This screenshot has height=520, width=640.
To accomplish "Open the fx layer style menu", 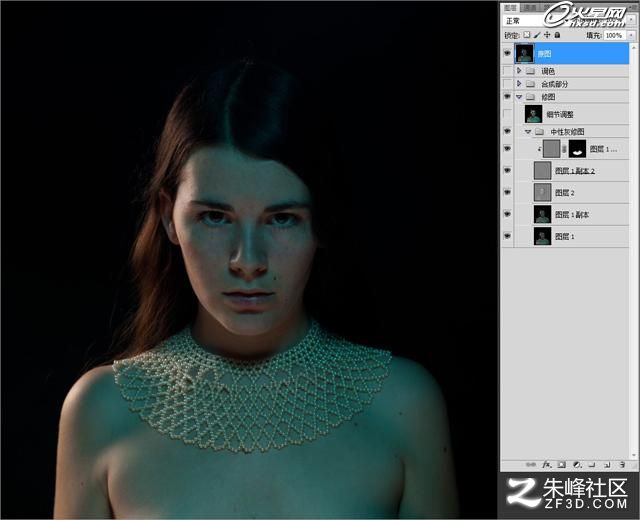I will tap(547, 464).
